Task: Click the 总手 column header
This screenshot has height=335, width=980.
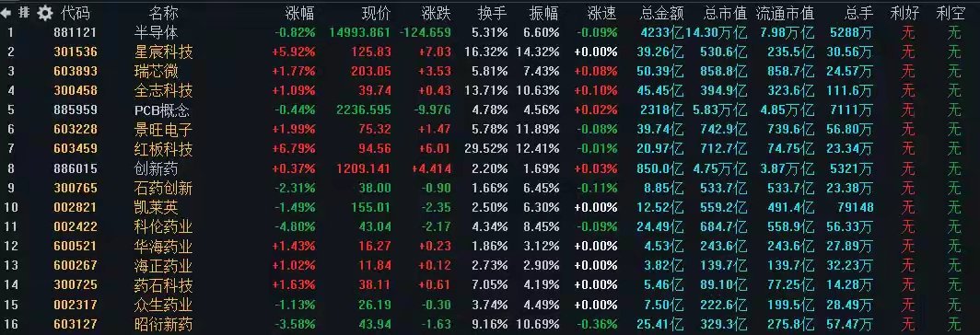Action: 858,12
